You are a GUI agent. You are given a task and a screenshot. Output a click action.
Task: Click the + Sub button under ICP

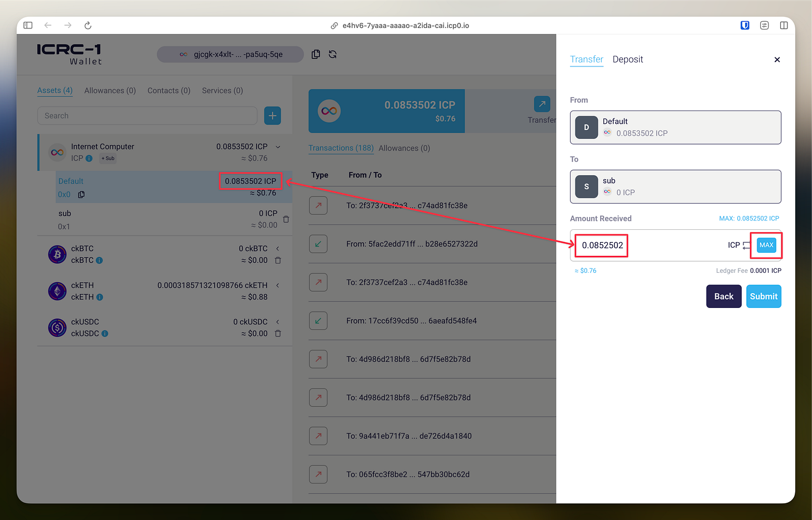(108, 158)
